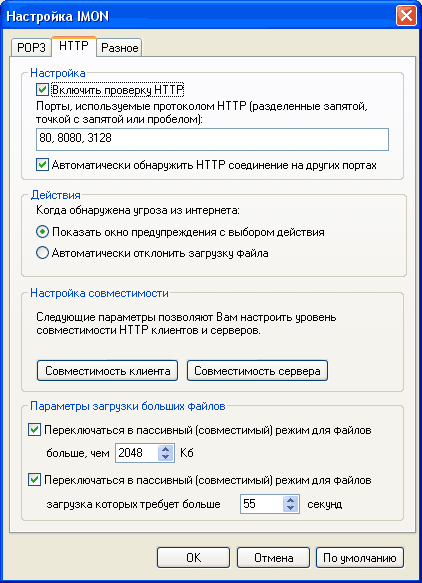Open the Разное tab

point(119,48)
